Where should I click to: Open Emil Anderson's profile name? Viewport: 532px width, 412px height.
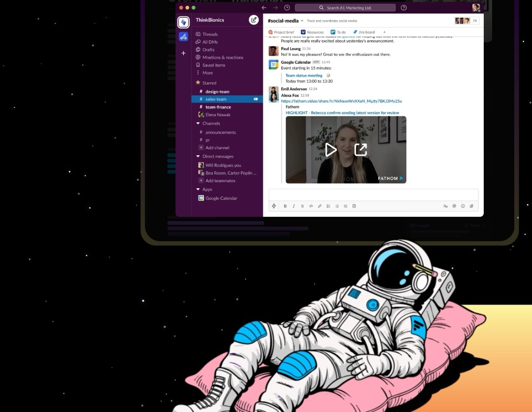point(294,89)
